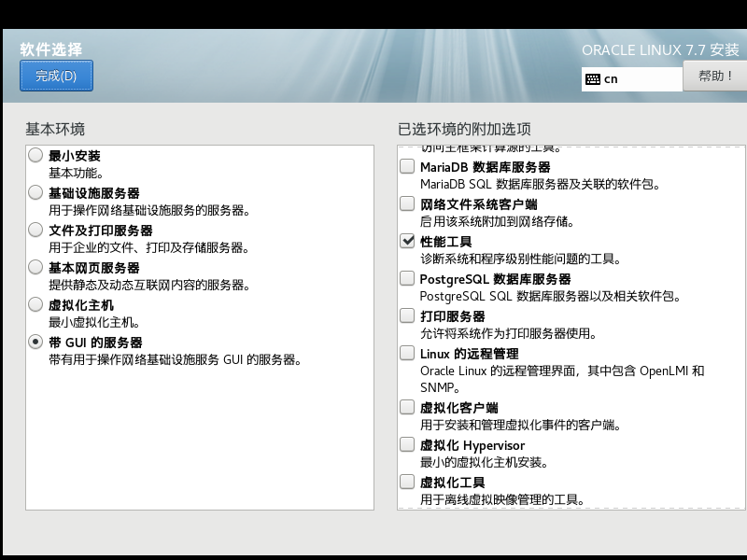
Task: Tick the 打印服务器 add-on checkbox
Action: (x=407, y=315)
